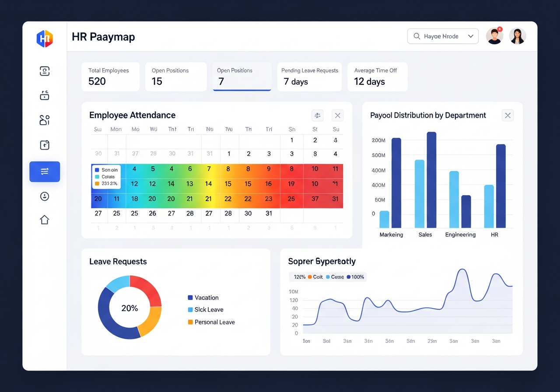Click the smiley face sidebar icon
The image size is (560, 392).
click(45, 196)
